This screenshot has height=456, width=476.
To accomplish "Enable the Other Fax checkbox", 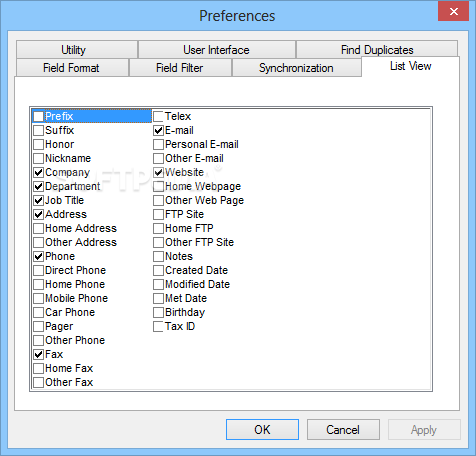I will [39, 382].
